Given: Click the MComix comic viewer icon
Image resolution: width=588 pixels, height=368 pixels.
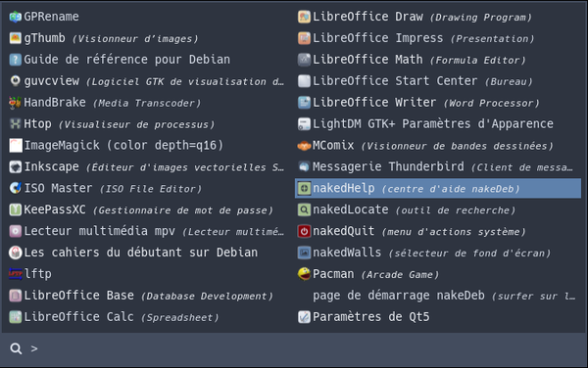Looking at the screenshot, I should click(304, 146).
